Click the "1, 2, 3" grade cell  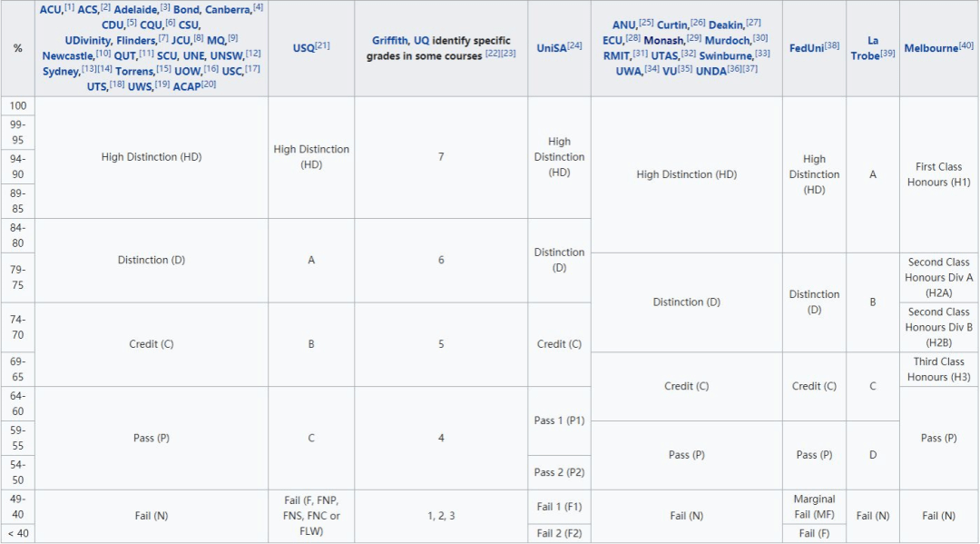coord(441,516)
